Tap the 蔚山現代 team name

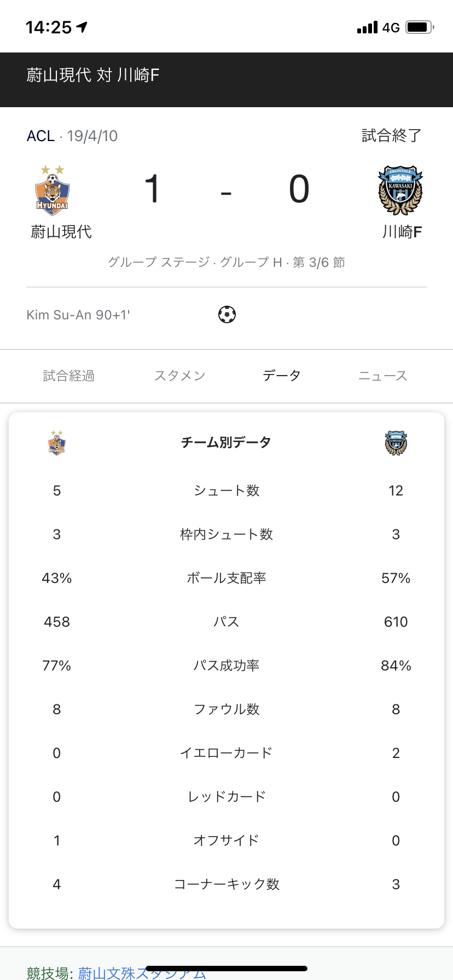[61, 232]
